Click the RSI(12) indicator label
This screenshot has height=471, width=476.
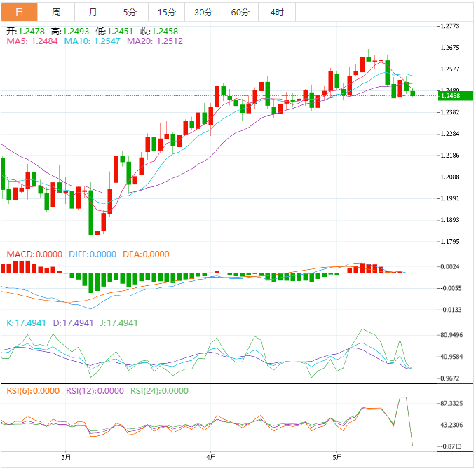[x=95, y=391]
